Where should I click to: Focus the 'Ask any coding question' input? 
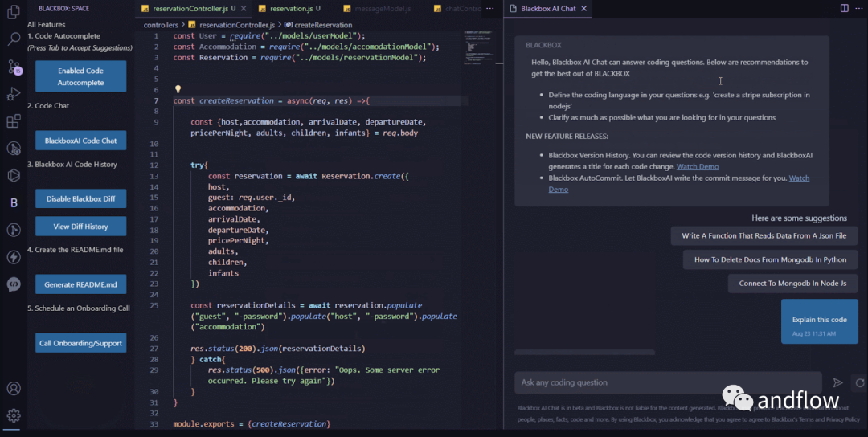tap(668, 383)
